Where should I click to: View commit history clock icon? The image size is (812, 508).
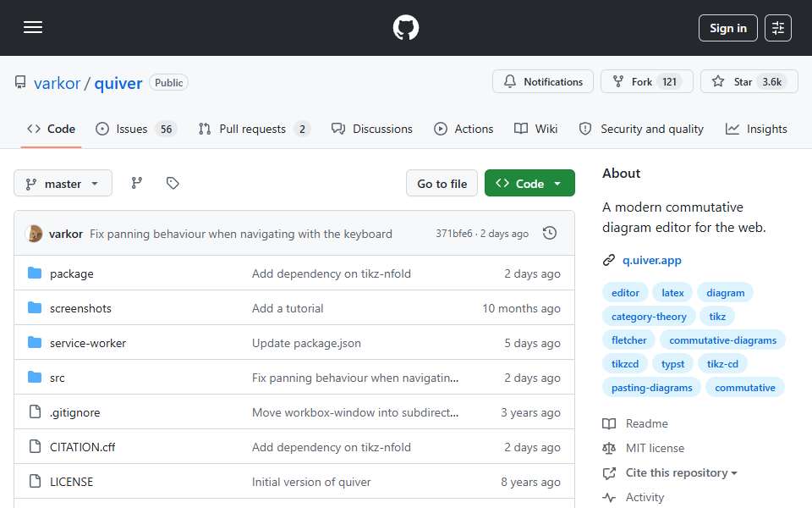(550, 234)
